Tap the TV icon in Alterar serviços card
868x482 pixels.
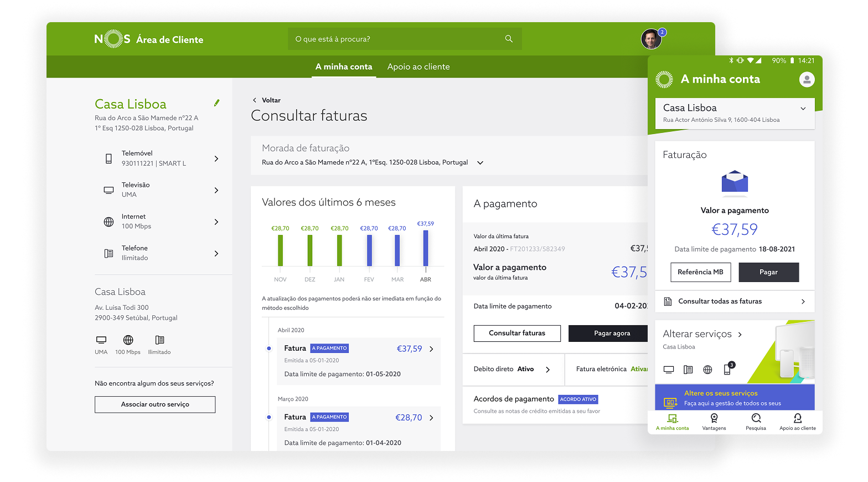pos(669,370)
